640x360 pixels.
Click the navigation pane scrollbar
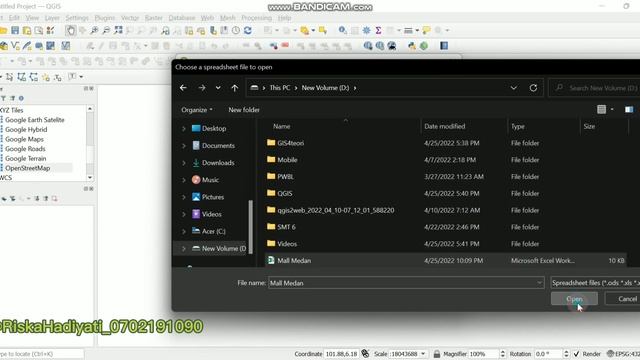[x=251, y=227]
